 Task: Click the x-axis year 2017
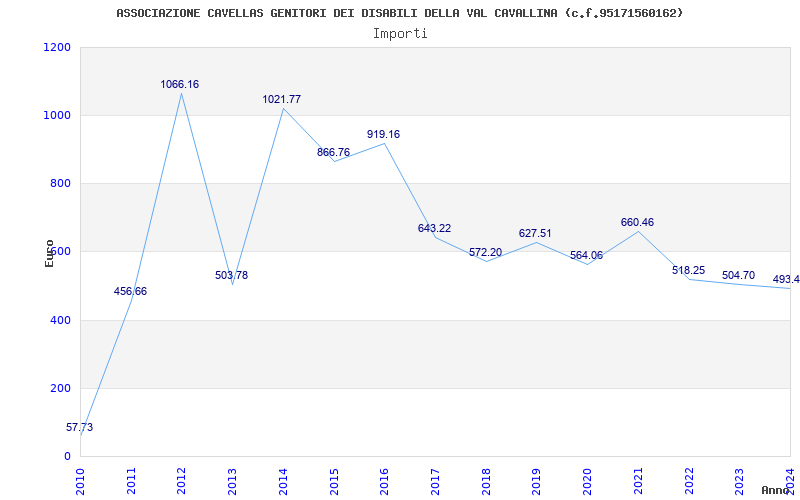tap(435, 481)
